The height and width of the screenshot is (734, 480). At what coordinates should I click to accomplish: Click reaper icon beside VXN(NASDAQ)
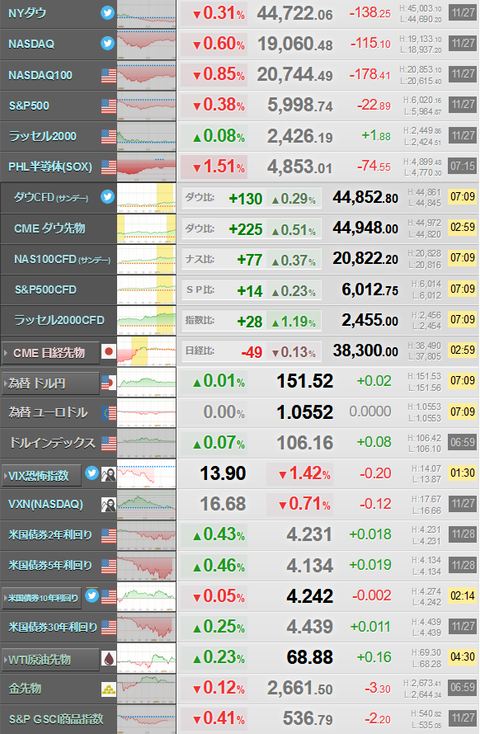[x=109, y=504]
